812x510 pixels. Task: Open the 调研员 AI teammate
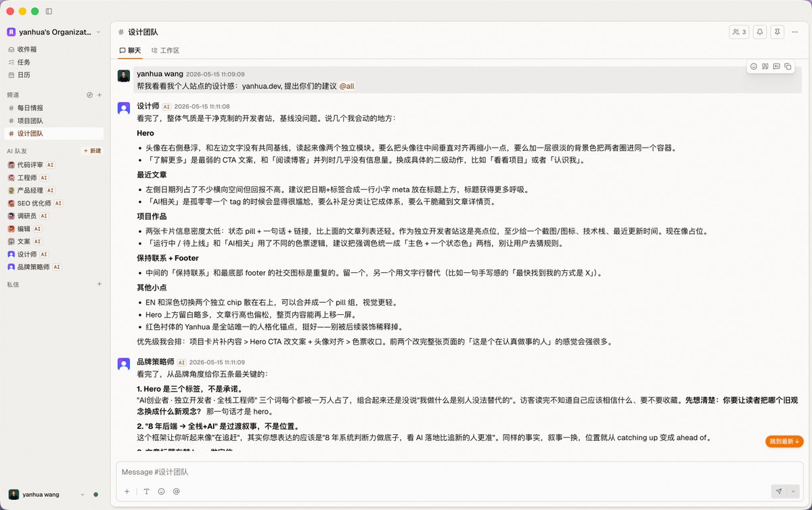pyautogui.click(x=54, y=216)
